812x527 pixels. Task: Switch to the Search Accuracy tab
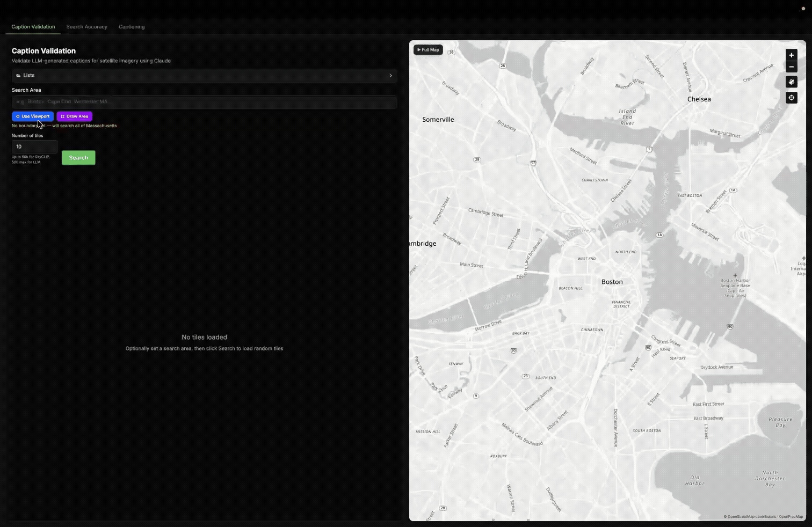[86, 27]
